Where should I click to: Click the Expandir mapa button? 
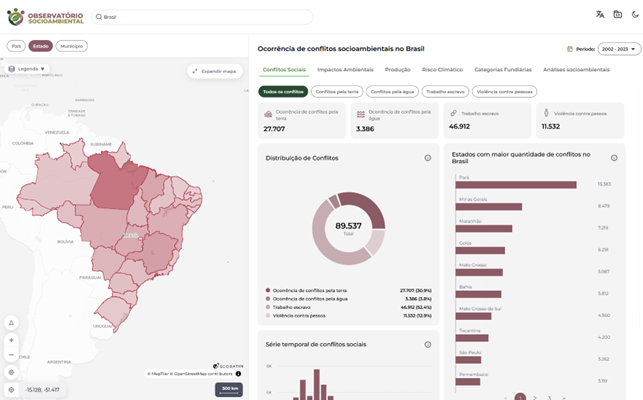tap(215, 71)
